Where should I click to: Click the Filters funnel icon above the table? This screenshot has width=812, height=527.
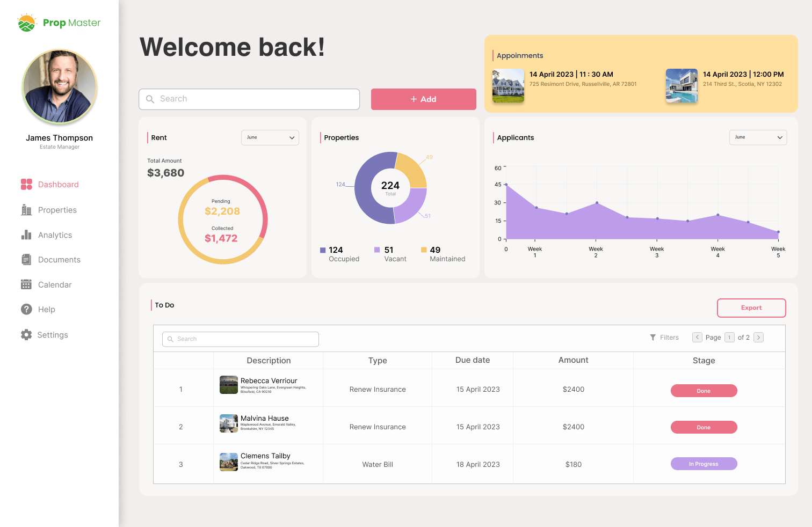[653, 337]
